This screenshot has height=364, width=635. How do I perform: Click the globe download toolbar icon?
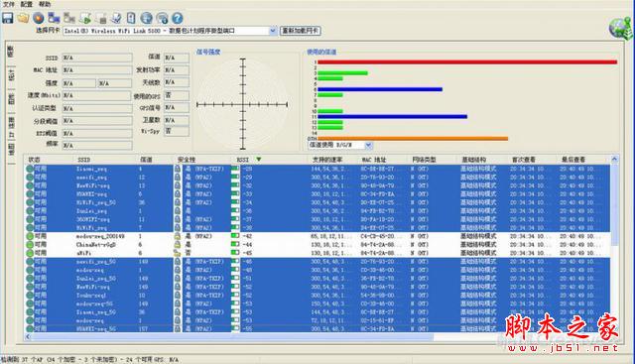147,18
